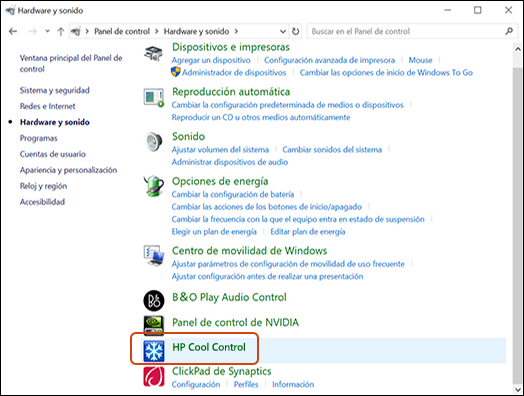Click Ajustar configuración antes de realizar una presentación
Image resolution: width=524 pixels, height=396 pixels.
coord(267,276)
